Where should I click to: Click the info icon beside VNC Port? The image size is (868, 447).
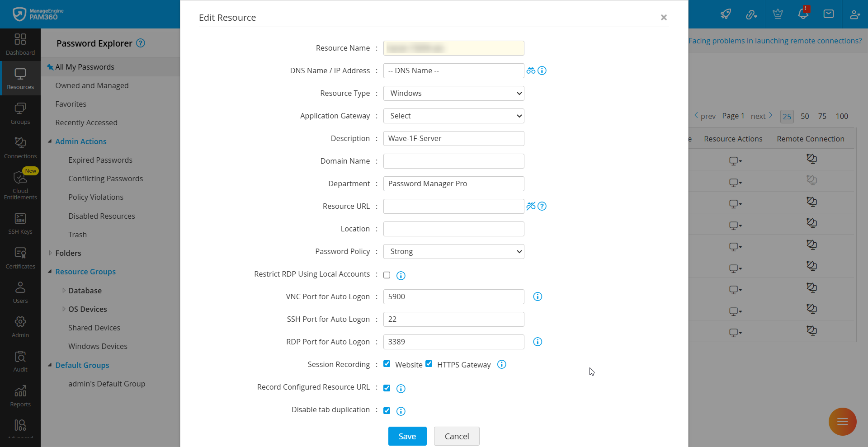point(538,296)
